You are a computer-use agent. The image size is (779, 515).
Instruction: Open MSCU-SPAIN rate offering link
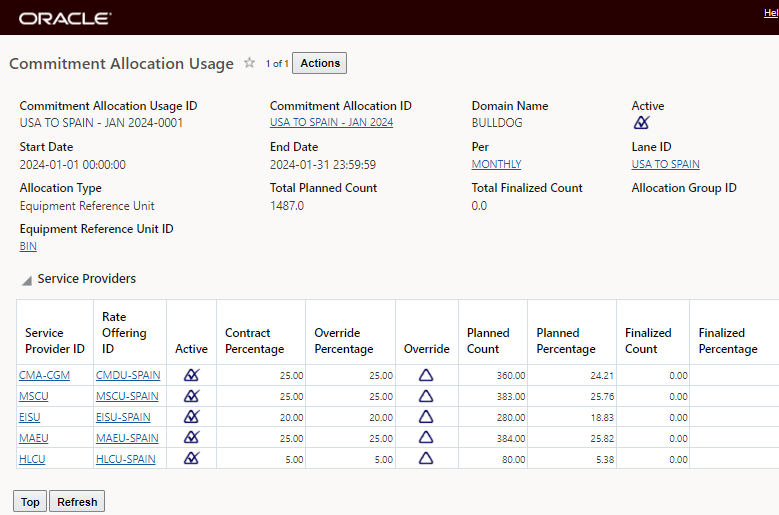tap(127, 396)
